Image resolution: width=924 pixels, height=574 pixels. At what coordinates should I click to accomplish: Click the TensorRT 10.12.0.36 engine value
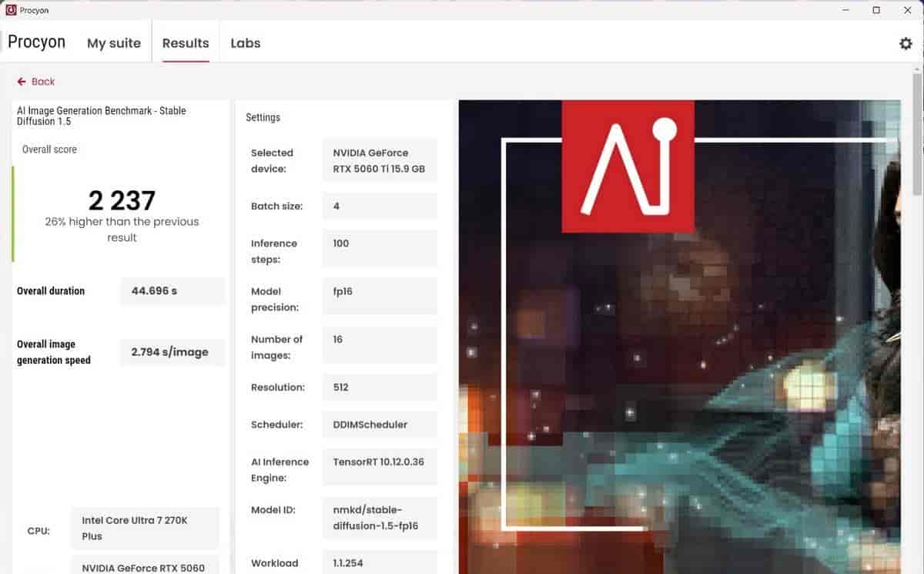[x=380, y=467]
